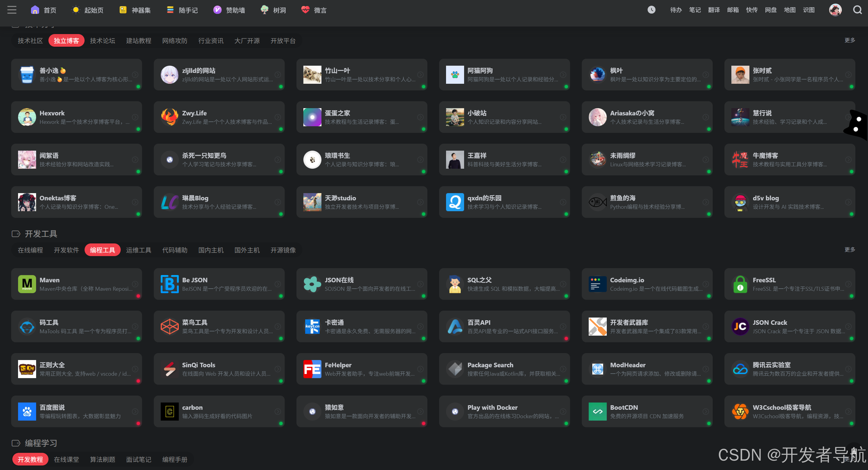The image size is (868, 470).
Task: Open the Package Search card
Action: (504, 369)
